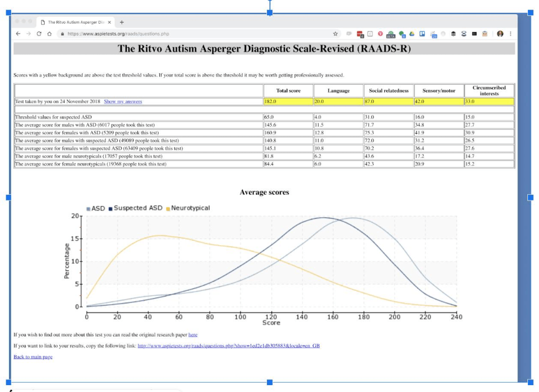Viewport: 539px width, 392px height.
Task: Open the user profile avatar
Action: (x=500, y=34)
